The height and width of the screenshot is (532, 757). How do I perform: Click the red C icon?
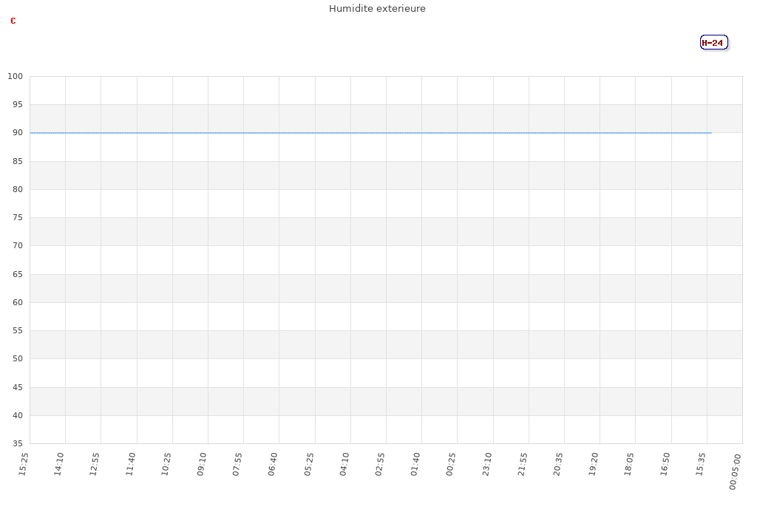pyautogui.click(x=13, y=21)
